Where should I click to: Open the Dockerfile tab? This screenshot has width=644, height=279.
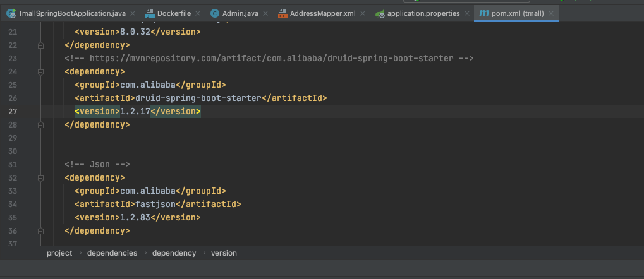(x=174, y=13)
